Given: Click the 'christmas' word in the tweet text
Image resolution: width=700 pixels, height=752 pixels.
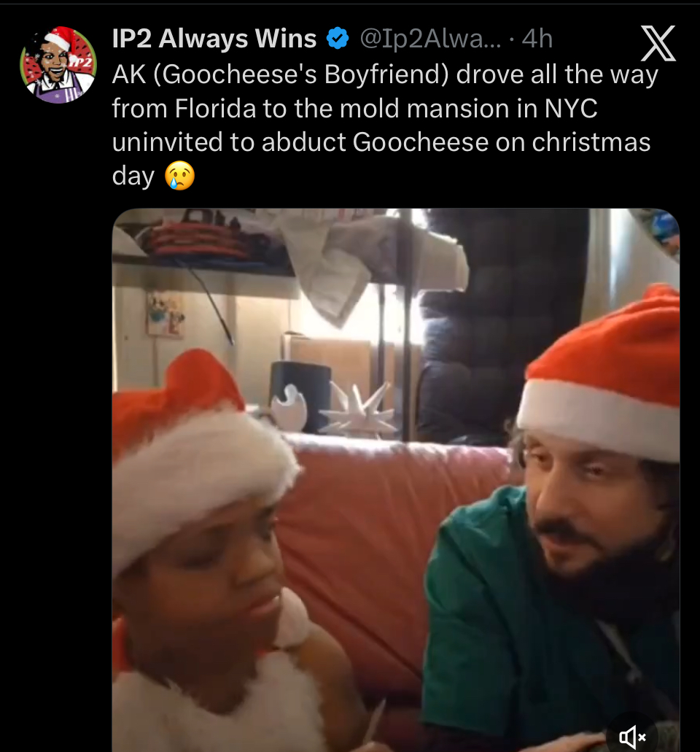Looking at the screenshot, I should [591, 142].
